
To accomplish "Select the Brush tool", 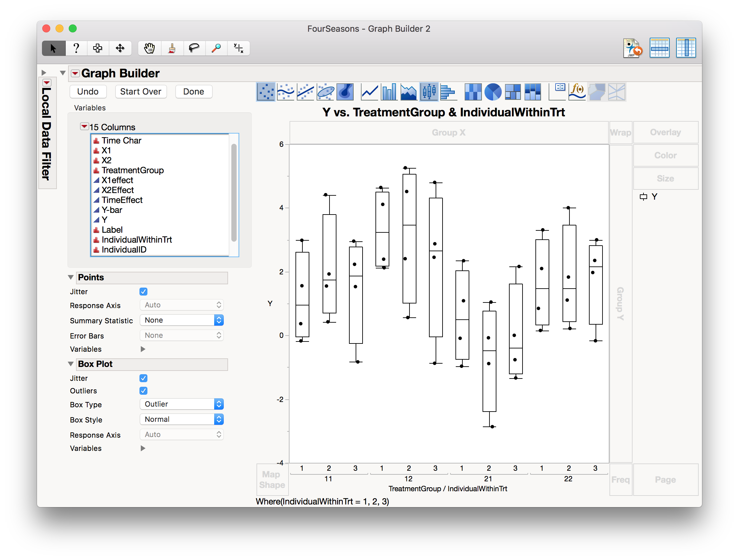I will [172, 48].
